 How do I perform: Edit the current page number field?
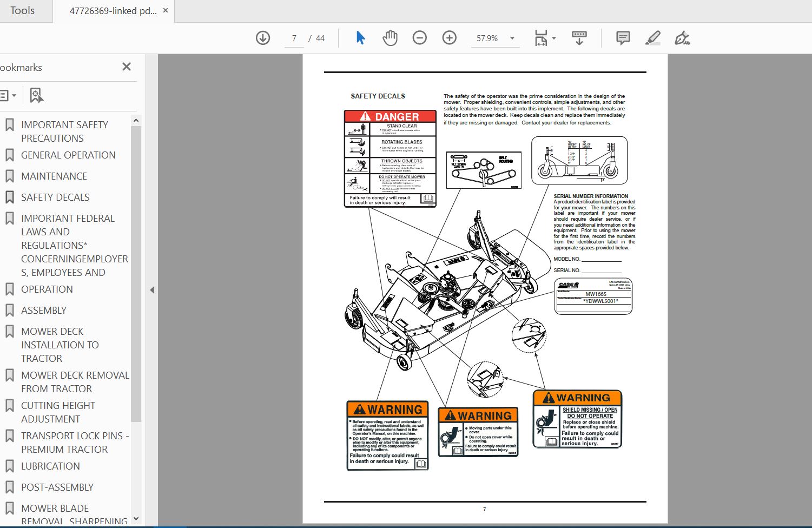click(x=294, y=38)
